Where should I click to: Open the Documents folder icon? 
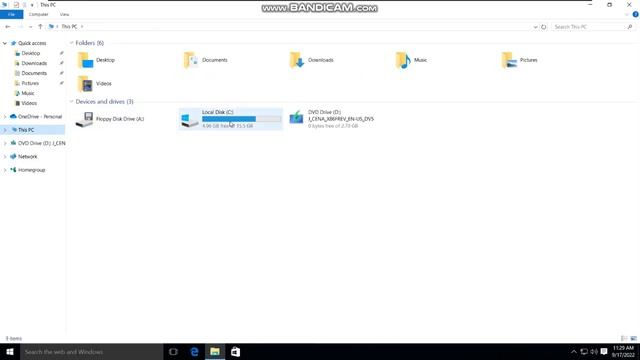[x=191, y=60]
